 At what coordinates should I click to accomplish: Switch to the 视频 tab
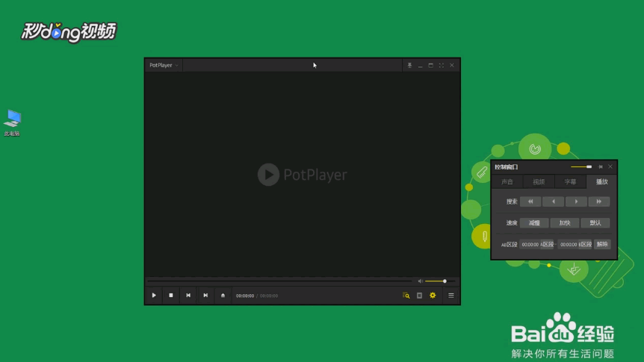tap(539, 182)
